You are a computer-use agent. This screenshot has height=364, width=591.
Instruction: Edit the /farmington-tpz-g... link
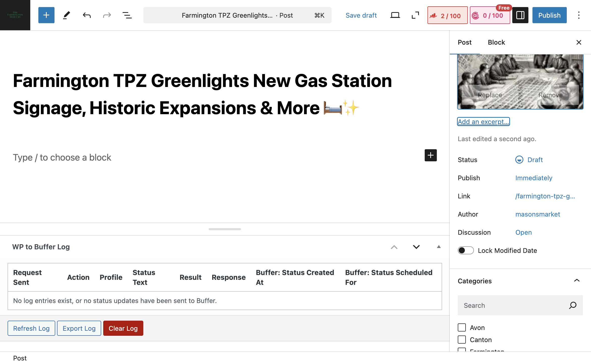[545, 196]
